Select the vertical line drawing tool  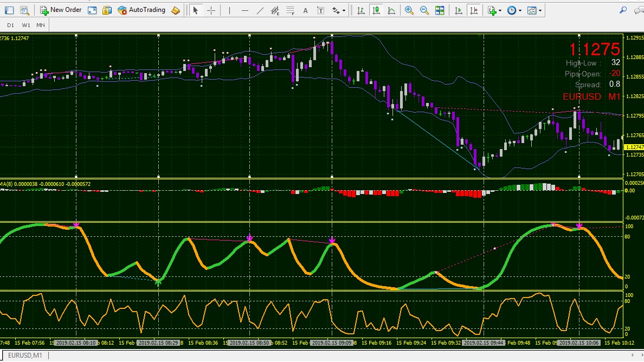click(230, 11)
